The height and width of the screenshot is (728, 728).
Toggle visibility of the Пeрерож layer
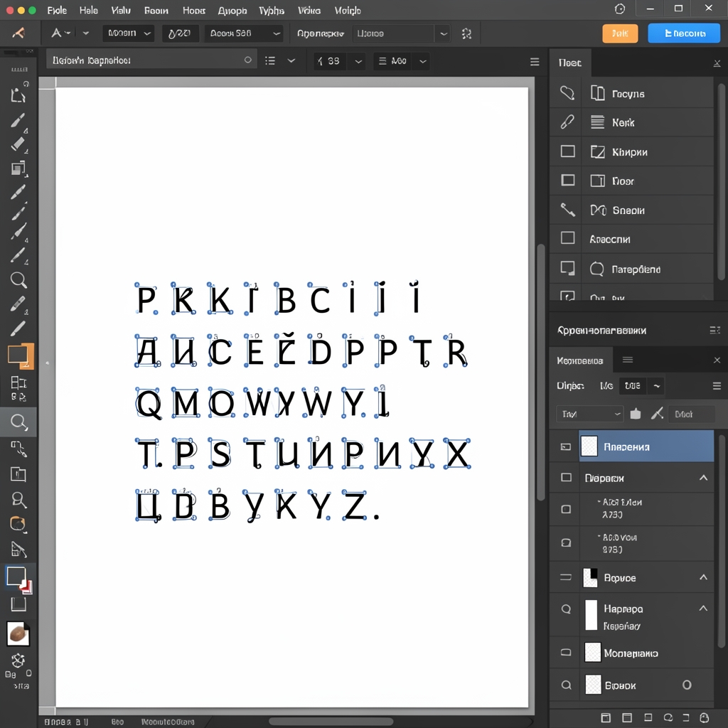tap(566, 477)
